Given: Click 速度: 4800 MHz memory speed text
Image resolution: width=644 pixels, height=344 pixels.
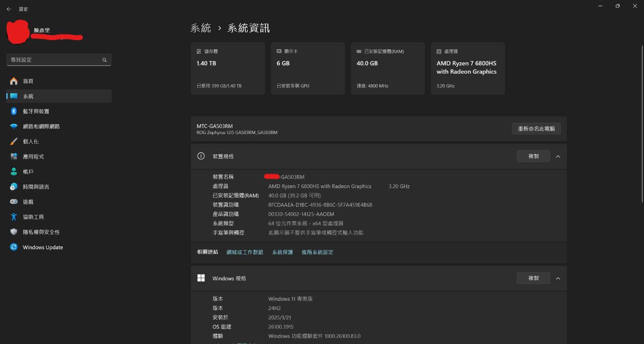Looking at the screenshot, I should pyautogui.click(x=372, y=86).
